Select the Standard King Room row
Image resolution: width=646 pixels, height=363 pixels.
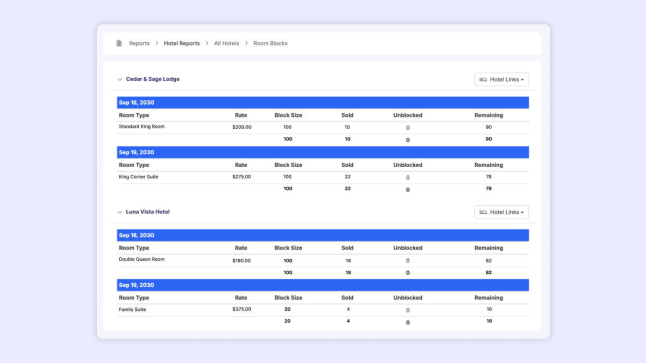(323, 127)
